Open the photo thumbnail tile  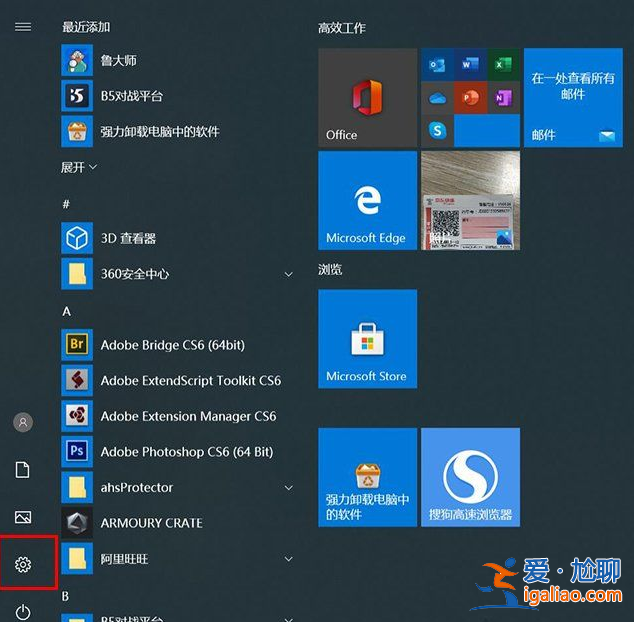470,201
